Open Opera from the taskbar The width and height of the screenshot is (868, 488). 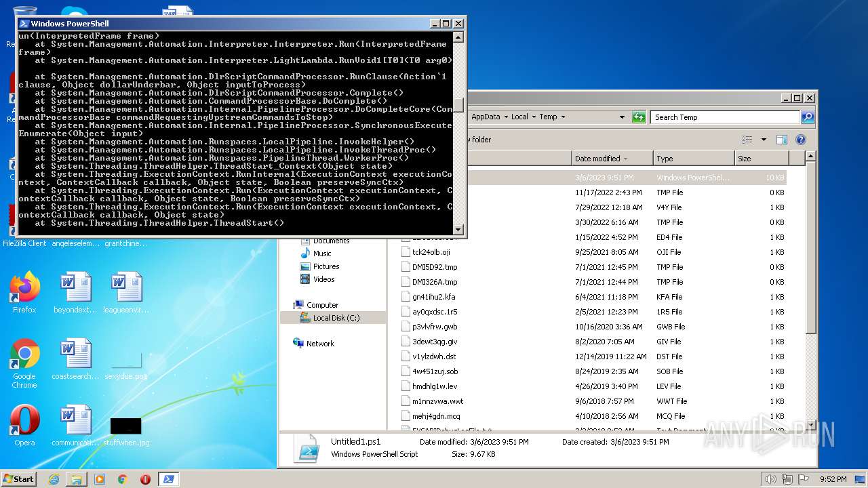(145, 479)
